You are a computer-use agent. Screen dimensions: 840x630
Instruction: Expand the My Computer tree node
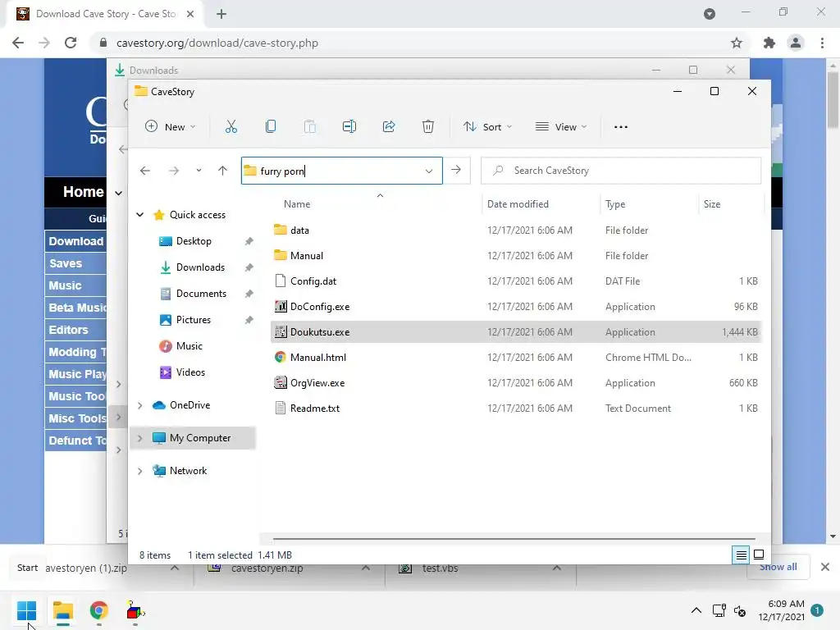pos(139,438)
